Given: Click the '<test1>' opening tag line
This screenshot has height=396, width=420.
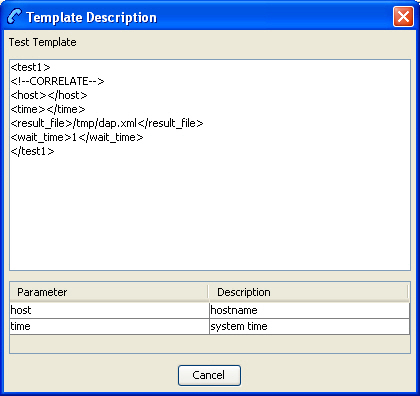Looking at the screenshot, I should (31, 67).
